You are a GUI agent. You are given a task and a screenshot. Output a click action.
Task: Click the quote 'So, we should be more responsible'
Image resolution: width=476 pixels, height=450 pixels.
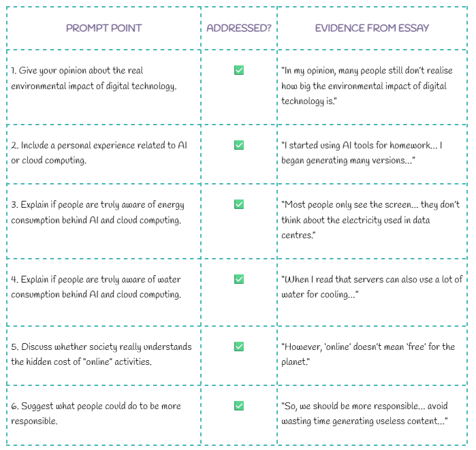coord(365,413)
